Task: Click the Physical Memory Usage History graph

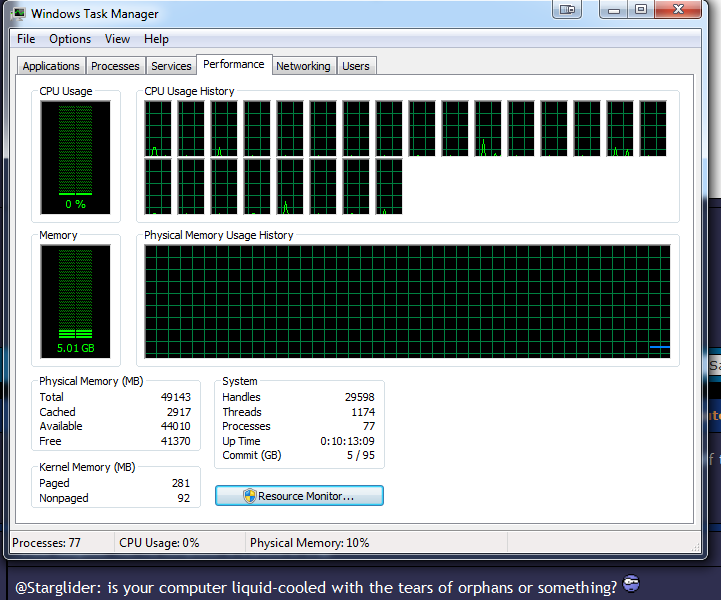Action: click(x=407, y=301)
